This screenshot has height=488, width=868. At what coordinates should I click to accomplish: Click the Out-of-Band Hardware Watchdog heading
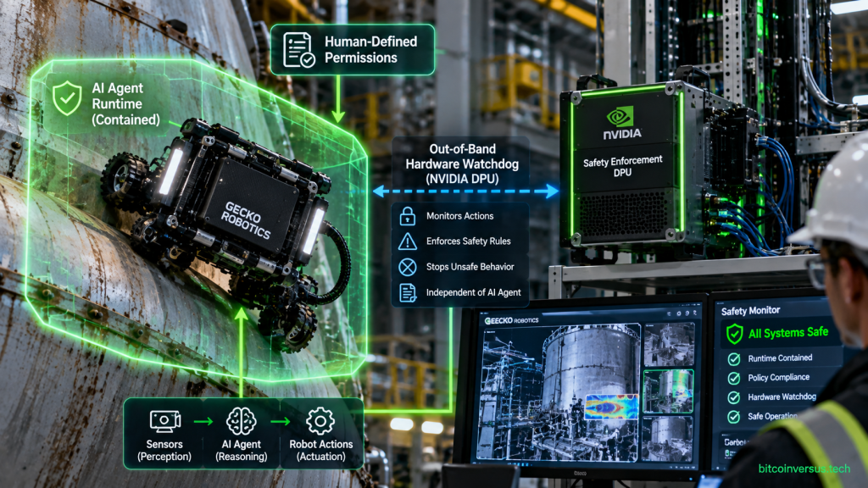click(x=462, y=164)
